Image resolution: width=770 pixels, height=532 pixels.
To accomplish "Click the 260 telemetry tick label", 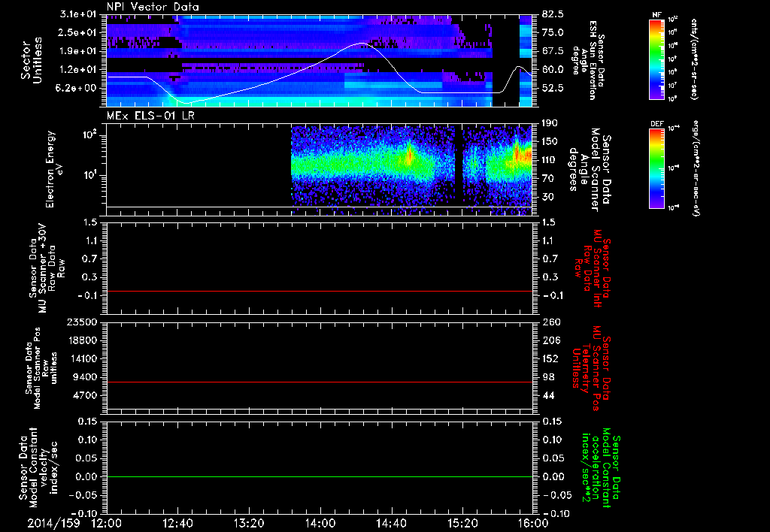I will pos(551,322).
